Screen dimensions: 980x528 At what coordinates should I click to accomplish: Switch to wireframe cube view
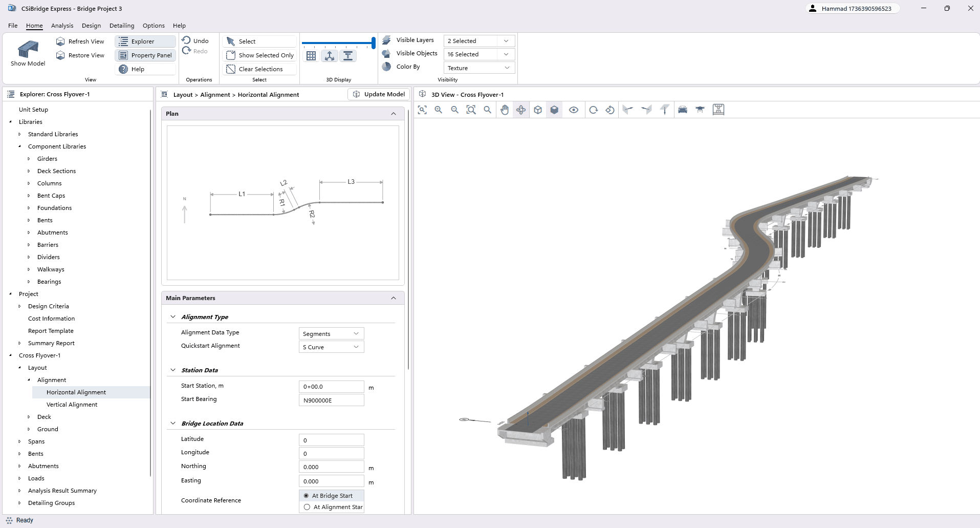(x=538, y=110)
